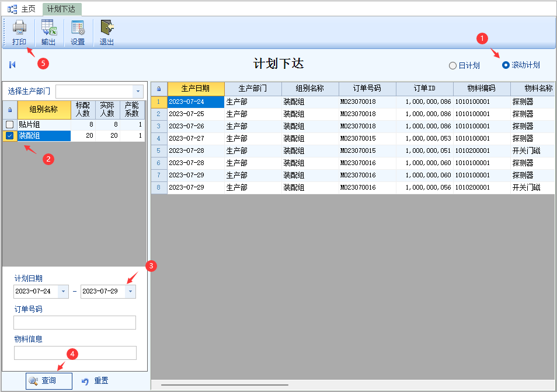The image size is (557, 392).
Task: Click 开关门磁 in row 5
Action: click(x=533, y=150)
